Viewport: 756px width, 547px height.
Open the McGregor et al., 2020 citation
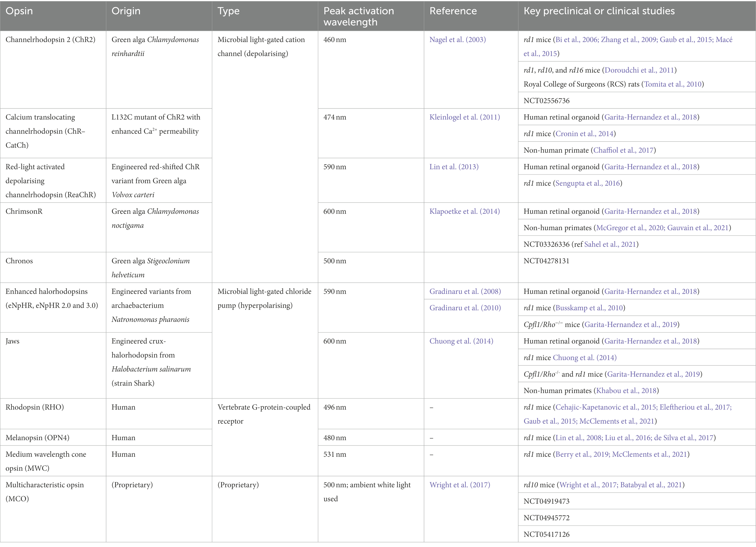pos(630,228)
